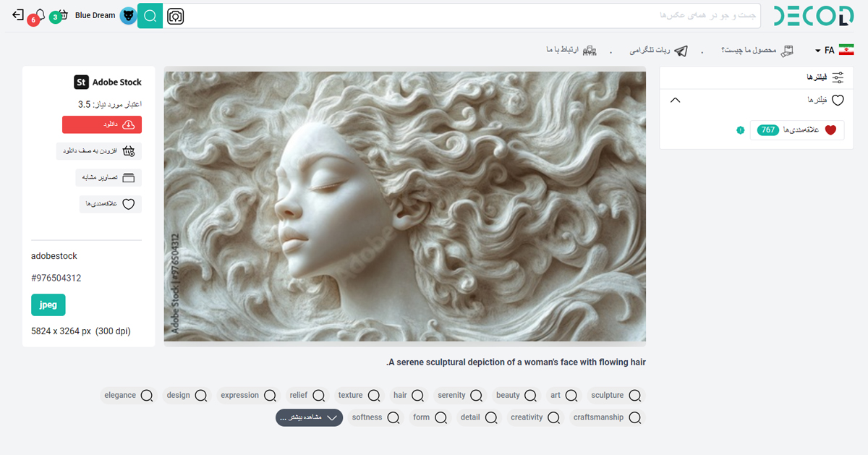Open the contact us menu link
This screenshot has width=868, height=455.
tap(571, 50)
